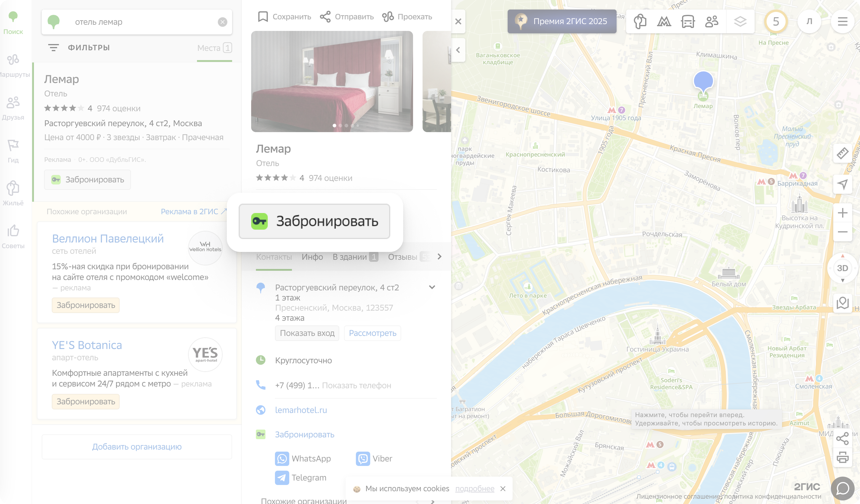860x504 pixels.
Task: Click Добавить организацию button
Action: coord(137,447)
